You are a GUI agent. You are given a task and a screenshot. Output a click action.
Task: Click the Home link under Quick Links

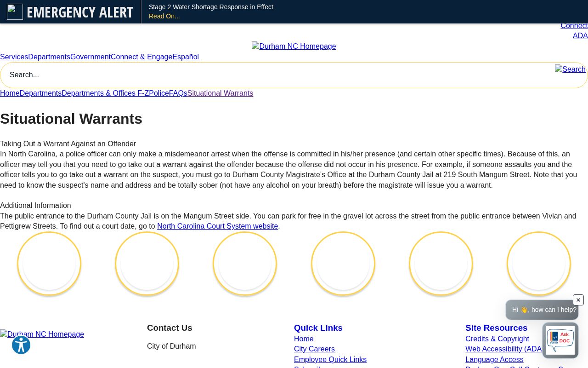click(304, 339)
